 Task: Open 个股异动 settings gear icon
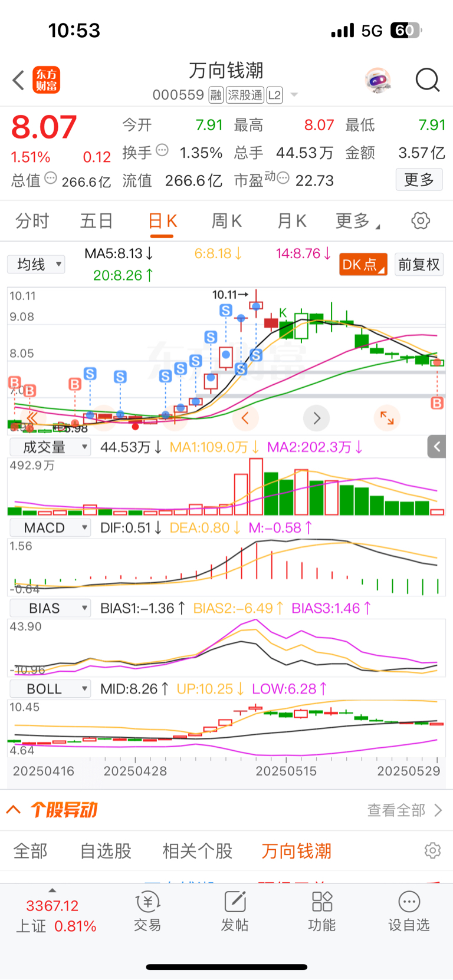[x=432, y=850]
